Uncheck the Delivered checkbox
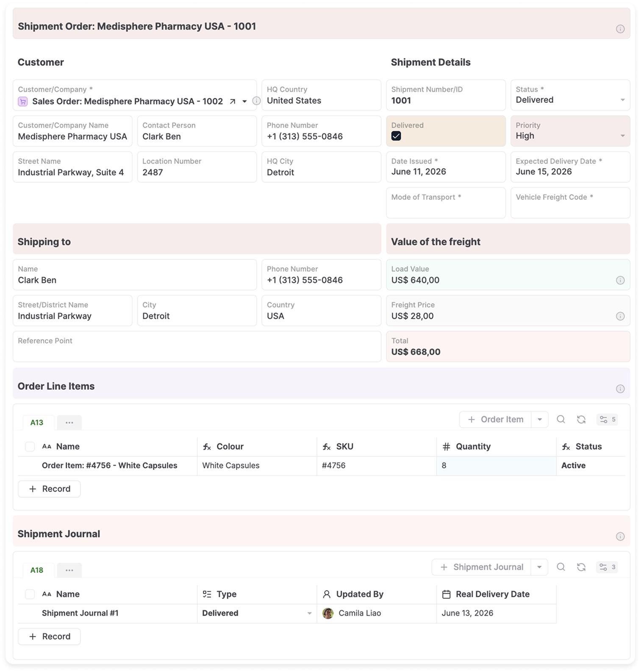 396,136
